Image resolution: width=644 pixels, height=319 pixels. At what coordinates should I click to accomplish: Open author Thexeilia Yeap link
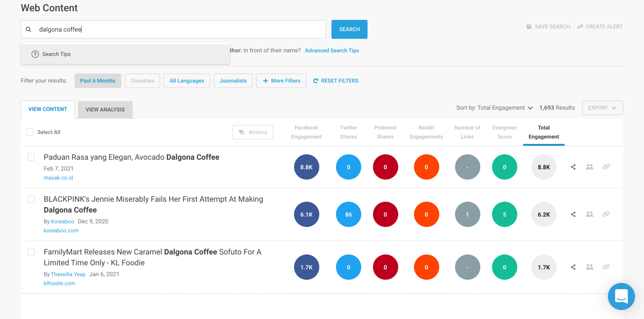[68, 274]
